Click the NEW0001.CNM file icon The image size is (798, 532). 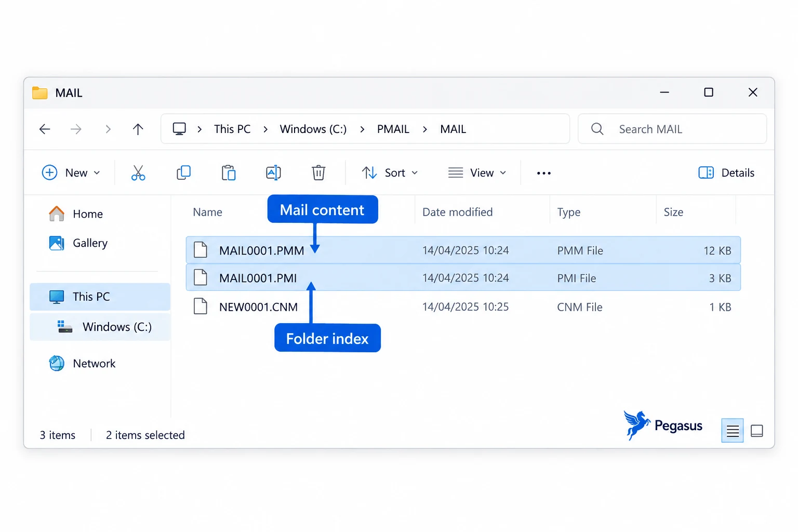click(201, 307)
